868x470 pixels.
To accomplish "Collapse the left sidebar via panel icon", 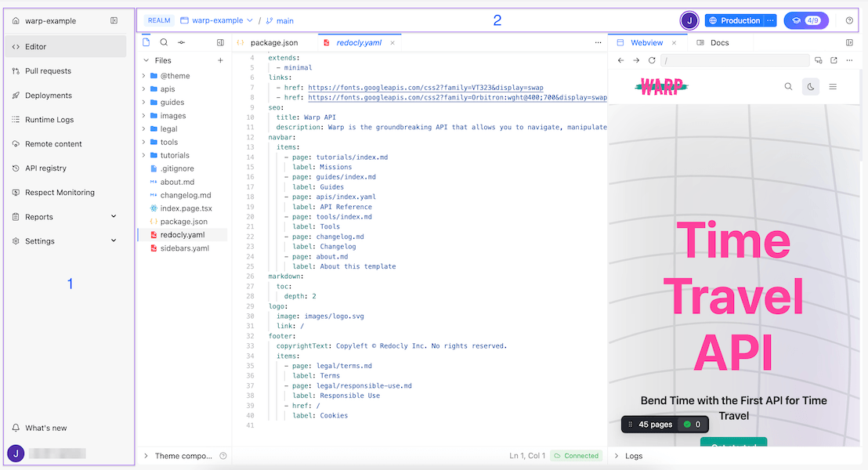I will pyautogui.click(x=114, y=20).
